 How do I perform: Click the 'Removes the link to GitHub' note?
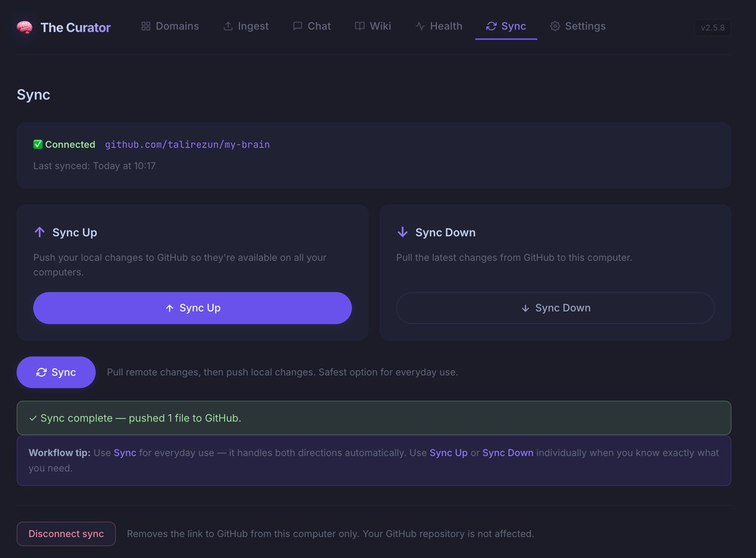pyautogui.click(x=330, y=534)
